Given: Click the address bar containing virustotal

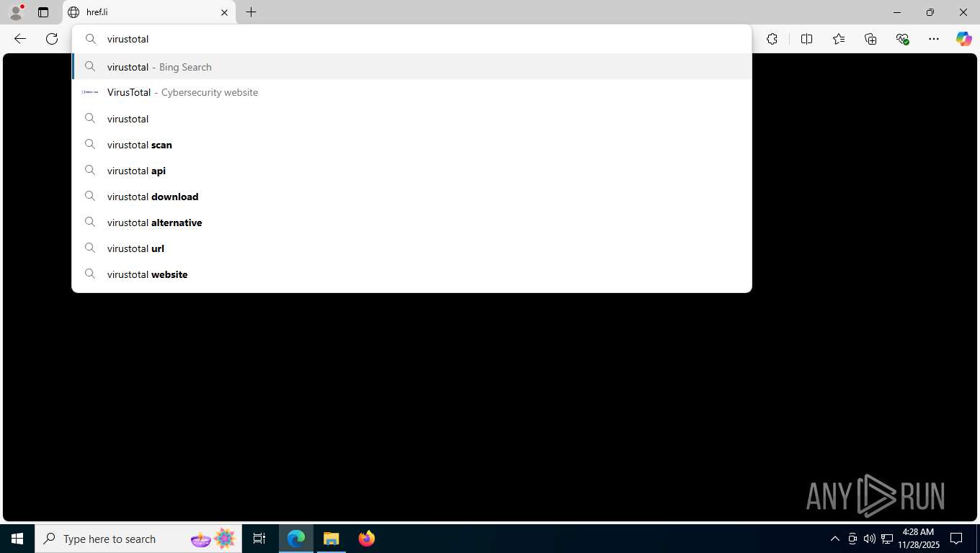Looking at the screenshot, I should 411,39.
